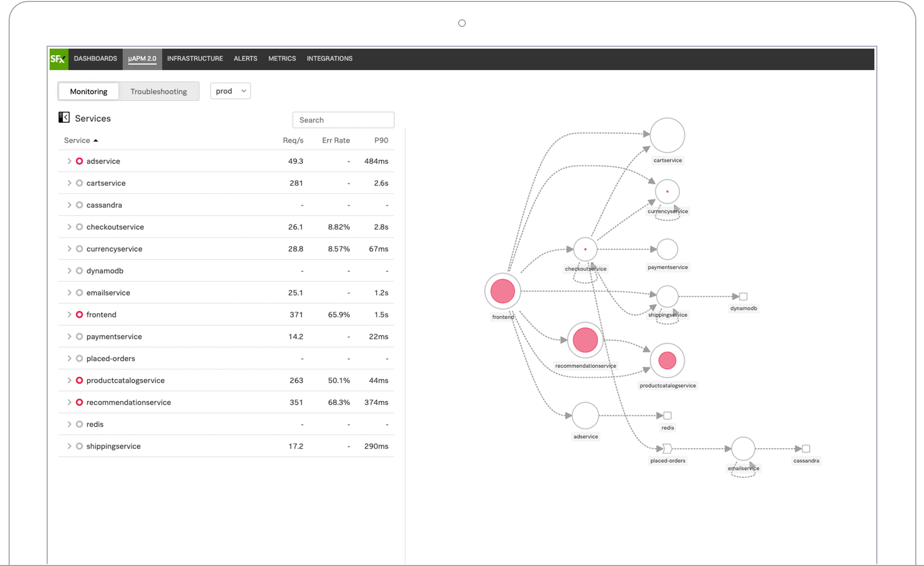Select the placed-orders queue node
The width and height of the screenshot is (924, 566).
(667, 449)
